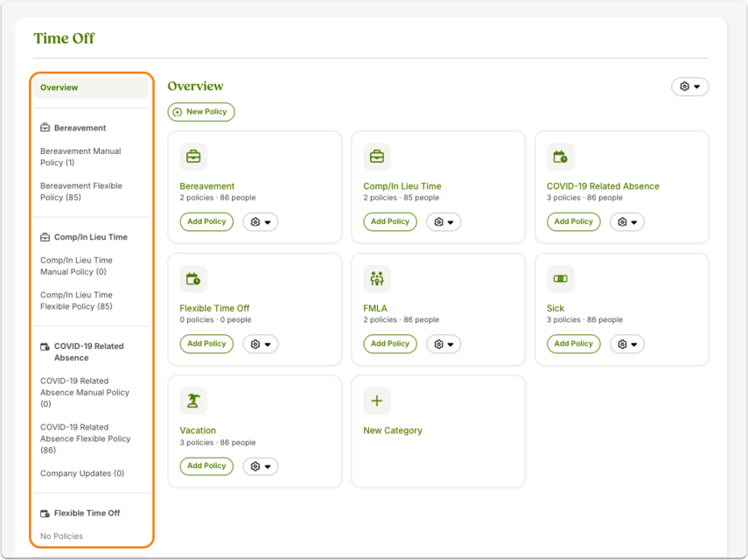Open the Comp/In Lieu Time category title link
This screenshot has height=560, width=748.
pyautogui.click(x=402, y=186)
